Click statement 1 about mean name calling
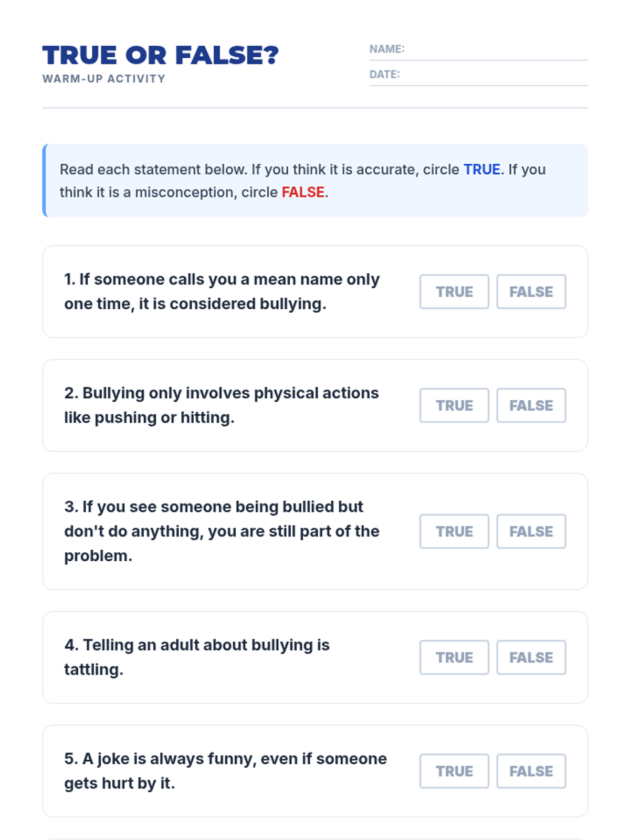Image resolution: width=630 pixels, height=840 pixels. pyautogui.click(x=222, y=291)
